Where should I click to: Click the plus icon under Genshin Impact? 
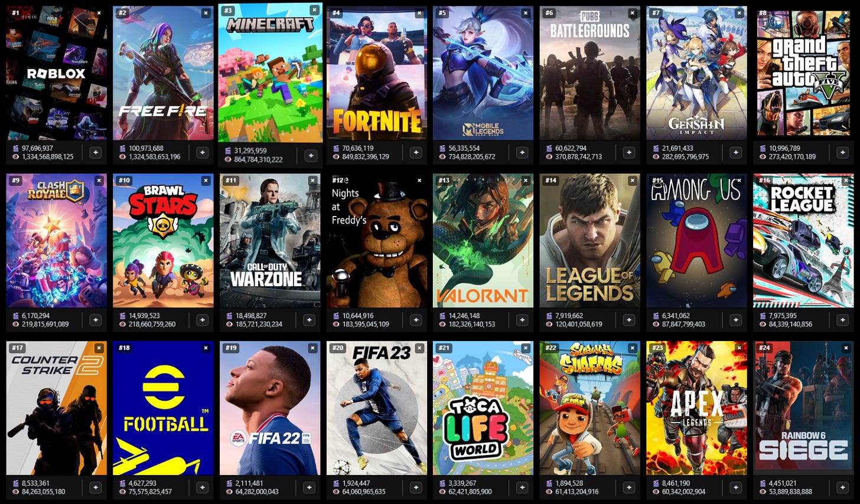[x=735, y=152]
